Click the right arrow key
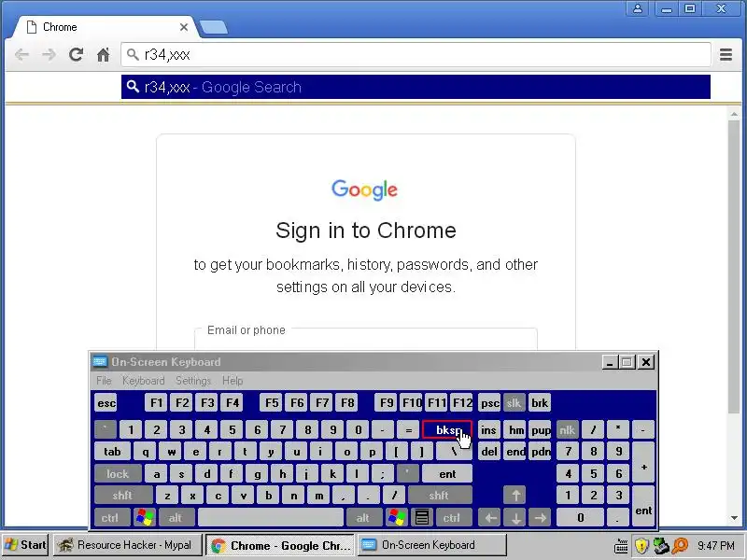This screenshot has width=747, height=560. coord(540,518)
